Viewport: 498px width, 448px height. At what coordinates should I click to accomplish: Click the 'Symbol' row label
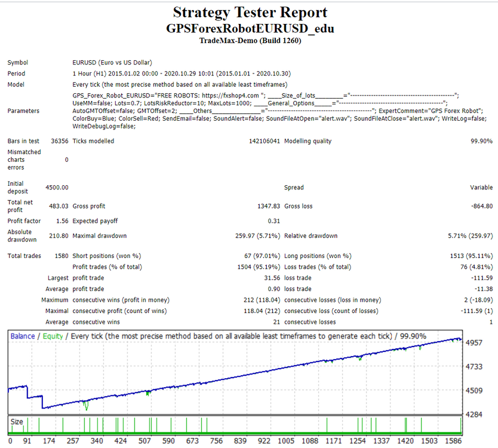(18, 63)
